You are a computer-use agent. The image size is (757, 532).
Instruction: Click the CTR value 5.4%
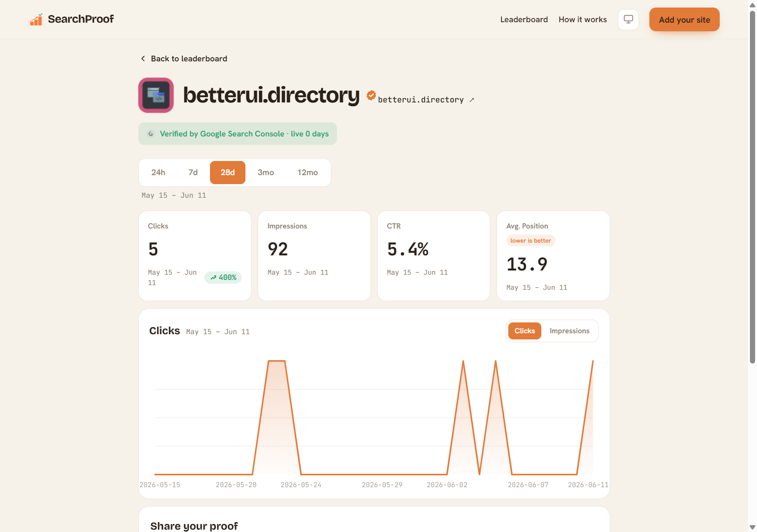click(408, 249)
